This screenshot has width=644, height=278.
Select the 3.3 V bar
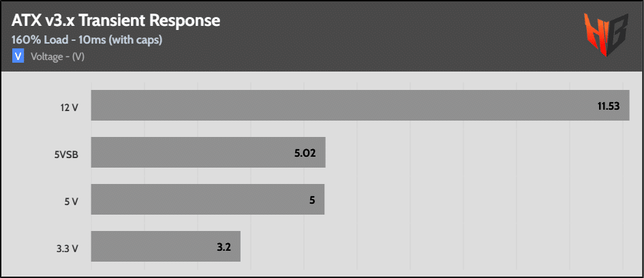click(166, 246)
